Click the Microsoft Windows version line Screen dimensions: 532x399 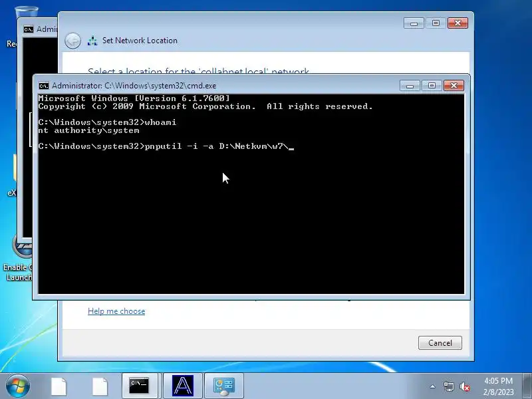[x=134, y=98]
